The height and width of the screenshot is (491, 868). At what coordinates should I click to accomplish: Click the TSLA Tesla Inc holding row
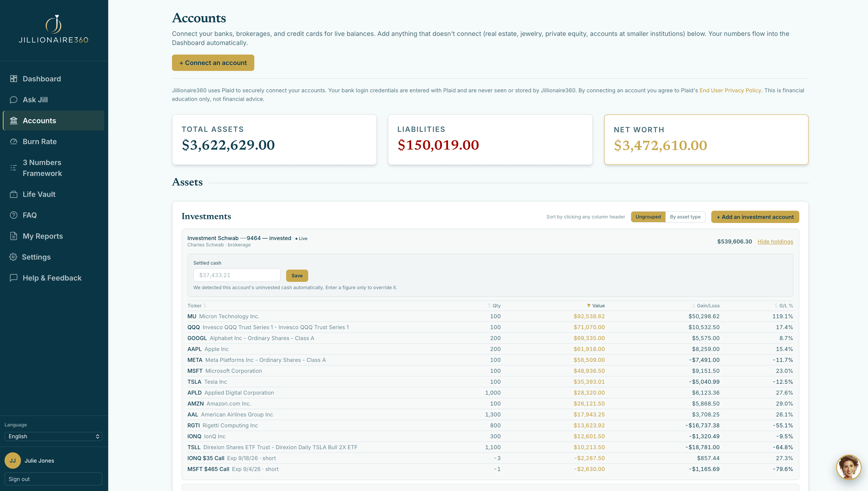(x=490, y=382)
